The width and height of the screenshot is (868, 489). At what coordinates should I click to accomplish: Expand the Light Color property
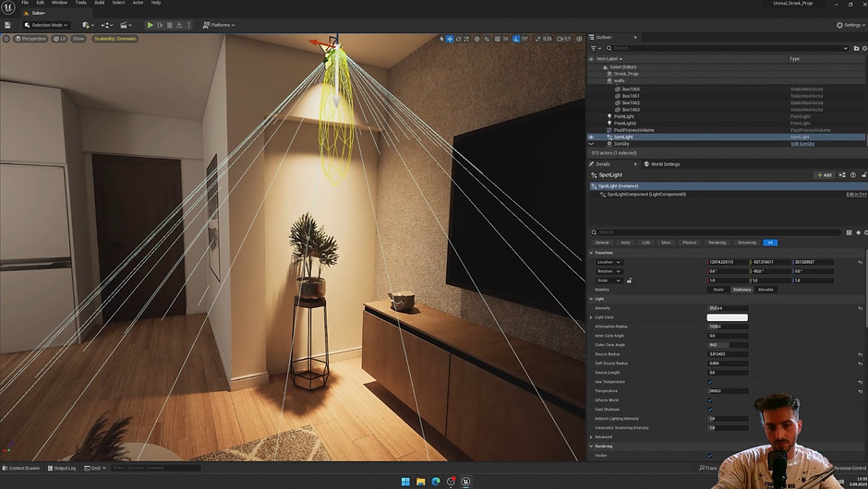[x=591, y=317]
